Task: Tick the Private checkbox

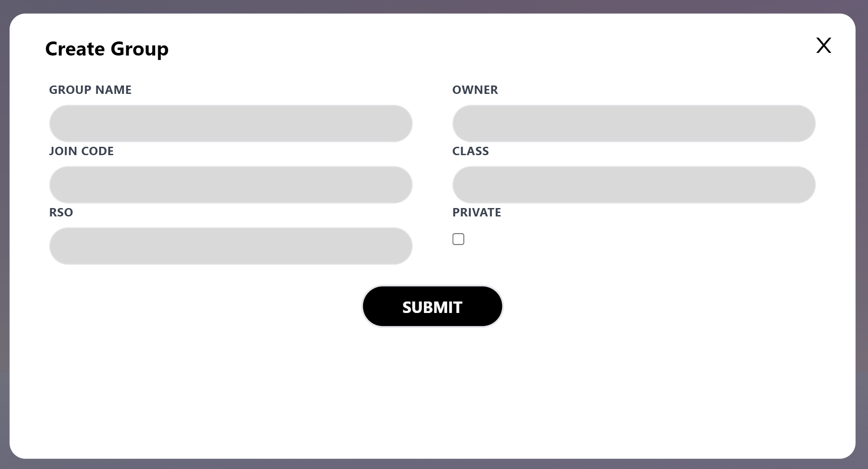Action: (458, 239)
